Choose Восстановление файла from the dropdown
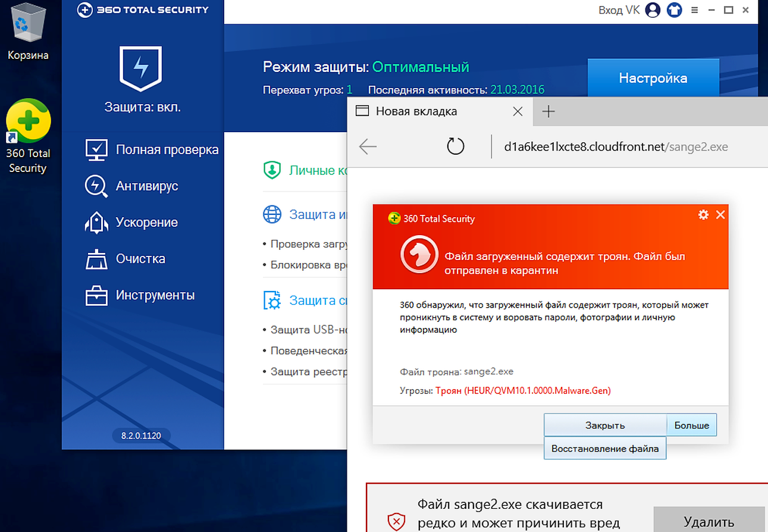This screenshot has width=768, height=532. pyautogui.click(x=605, y=449)
